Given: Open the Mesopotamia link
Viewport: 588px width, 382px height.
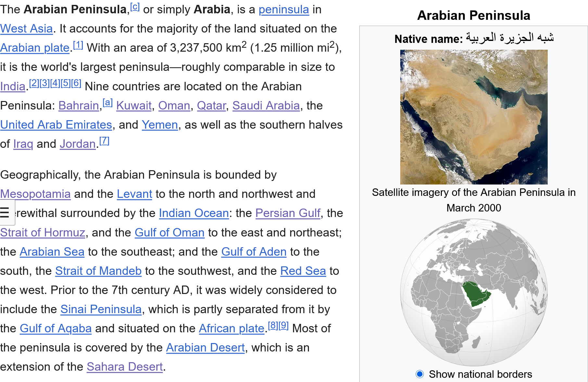Looking at the screenshot, I should (35, 194).
